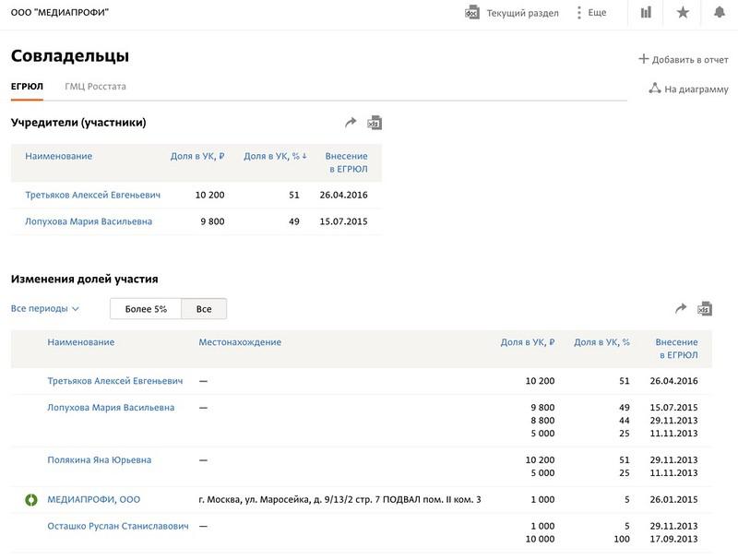
Task: Sort changes table by Доля в УК, %
Action: point(601,342)
